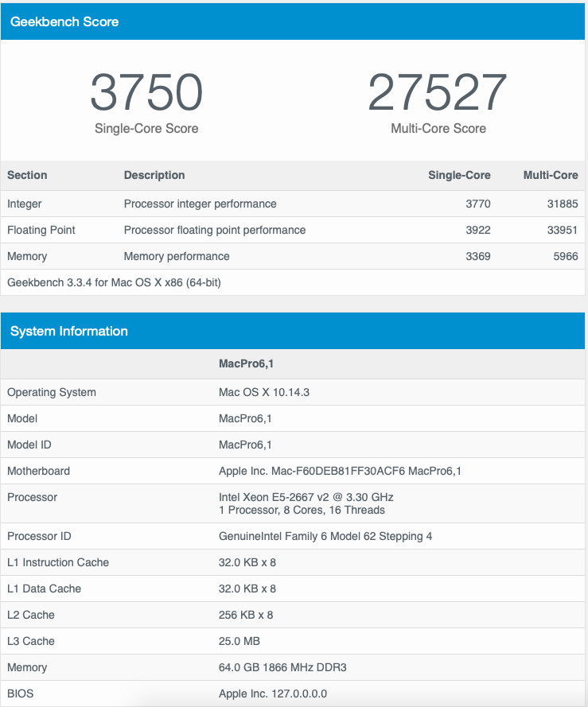Viewport: 588px width, 707px height.
Task: Click Memory label in System Information table
Action: (27, 667)
